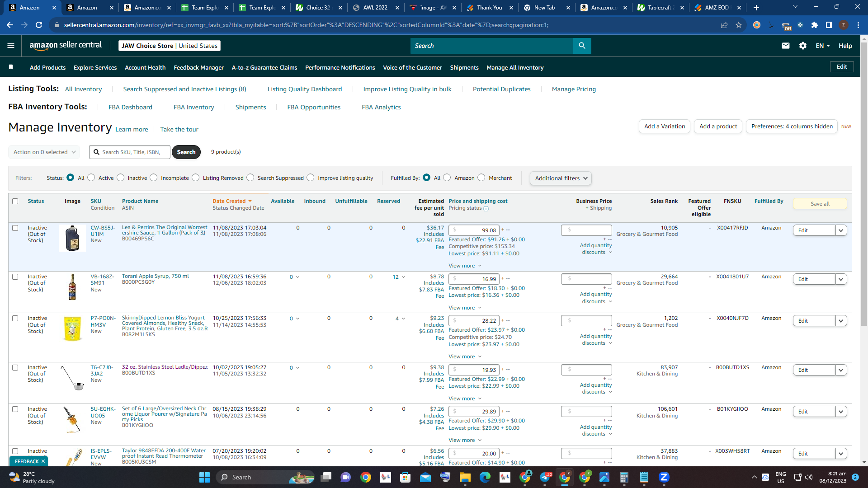Click the SKU, Title, ISBN search field
The image size is (868, 488).
130,152
